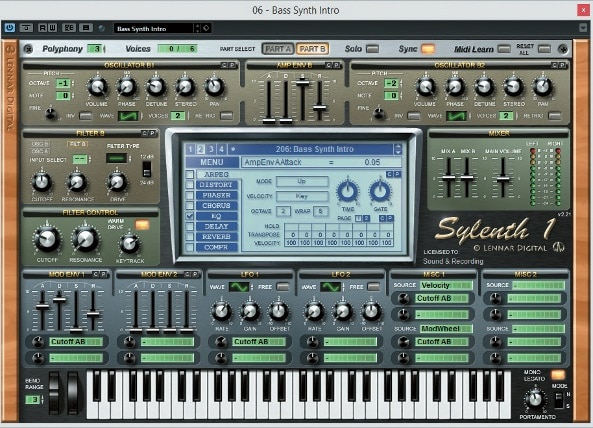This screenshot has height=428, width=593.
Task: Open the COMPR effect tab
Action: pyautogui.click(x=216, y=247)
